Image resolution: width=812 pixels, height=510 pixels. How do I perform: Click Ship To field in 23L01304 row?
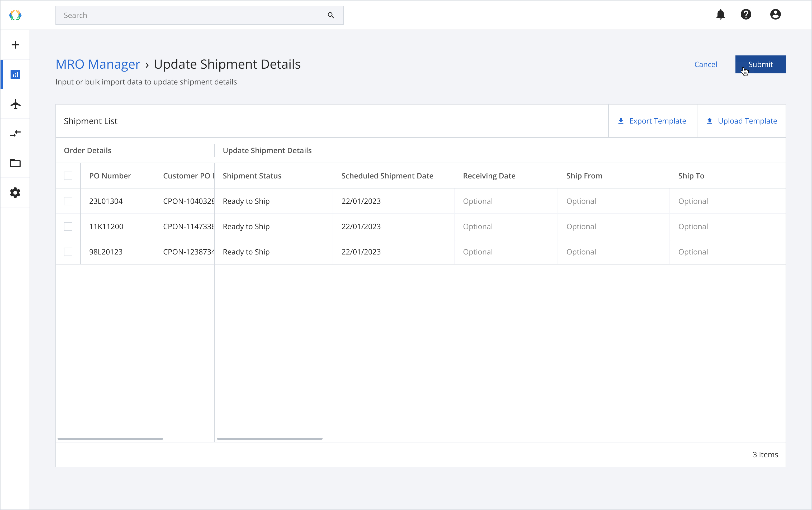coord(728,201)
